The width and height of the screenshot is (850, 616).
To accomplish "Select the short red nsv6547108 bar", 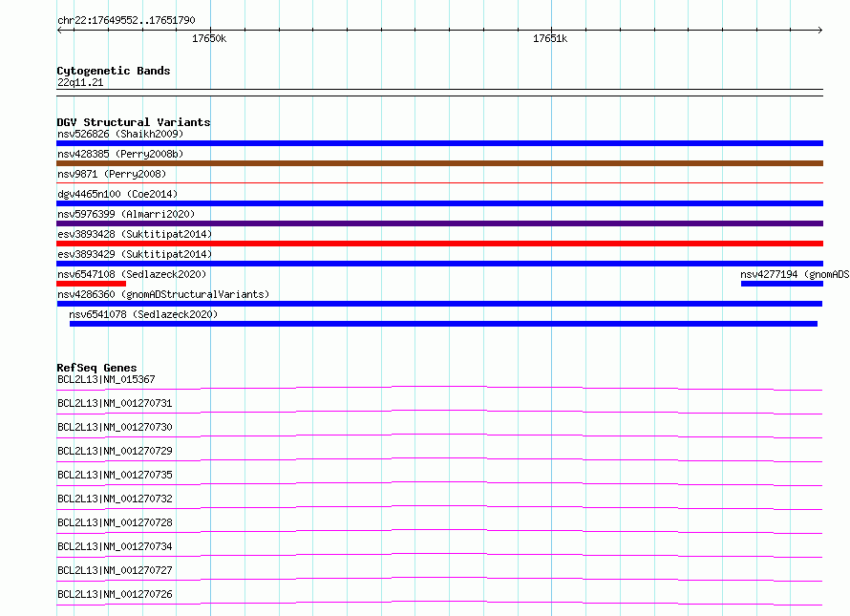I will coord(91,284).
